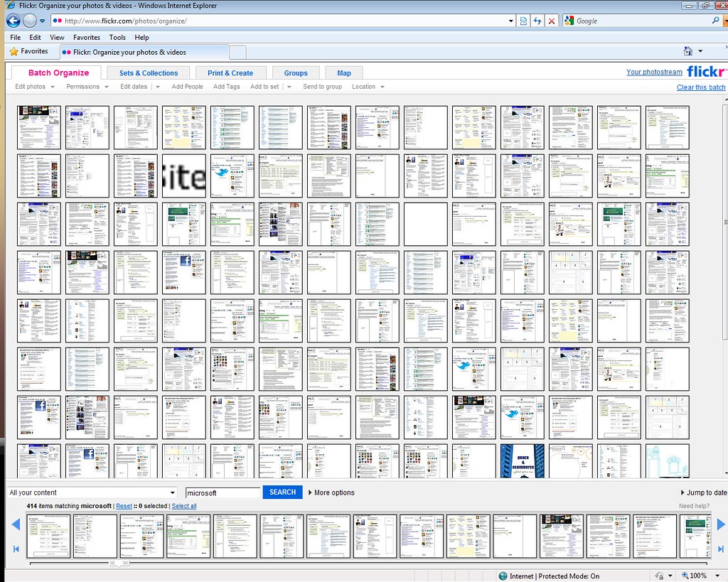Click the browser Back arrow button
Image resolution: width=728 pixels, height=582 pixels.
[13, 21]
